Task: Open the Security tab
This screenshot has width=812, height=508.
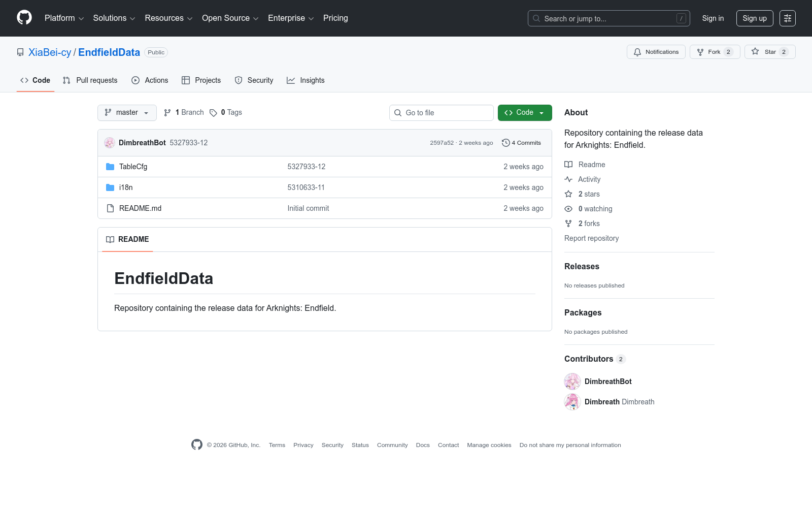Action: [x=254, y=80]
